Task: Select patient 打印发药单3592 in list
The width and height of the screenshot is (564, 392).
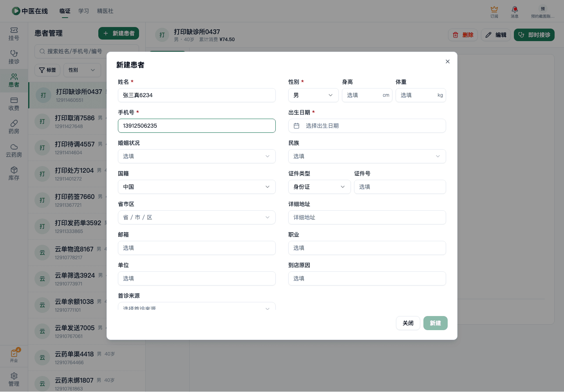Action: pos(67,226)
